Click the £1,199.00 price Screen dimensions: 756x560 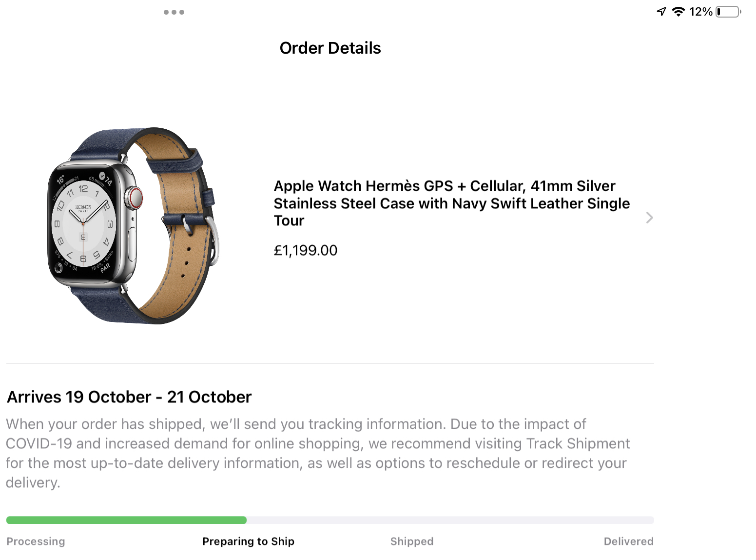click(x=306, y=250)
